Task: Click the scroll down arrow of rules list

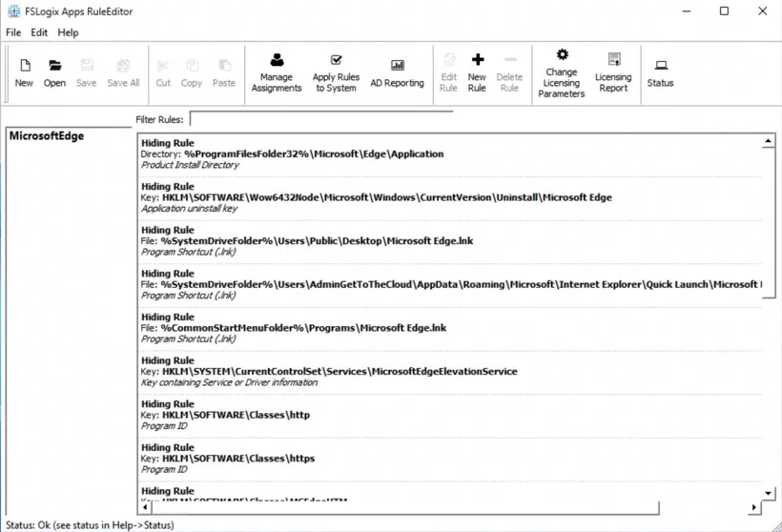Action: pos(768,493)
